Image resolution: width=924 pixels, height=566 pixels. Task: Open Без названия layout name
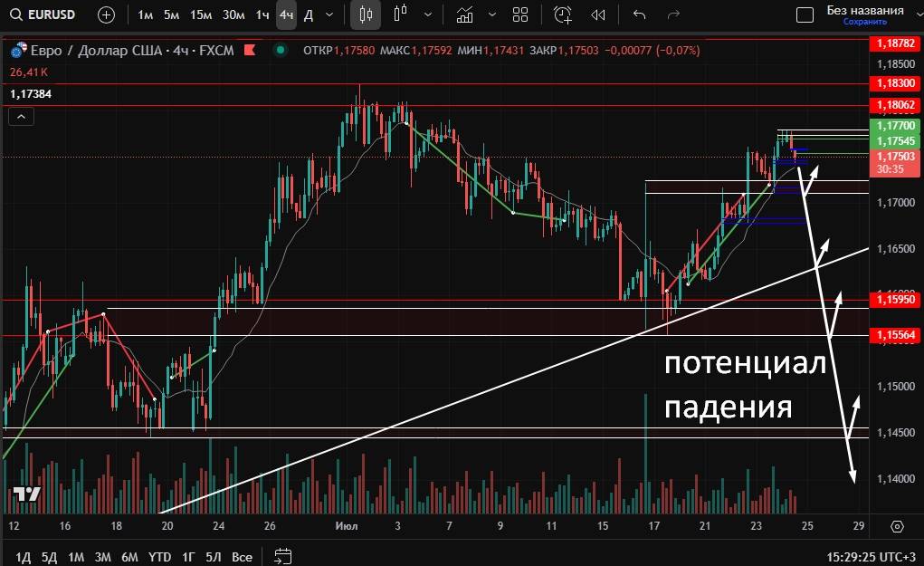(x=865, y=10)
